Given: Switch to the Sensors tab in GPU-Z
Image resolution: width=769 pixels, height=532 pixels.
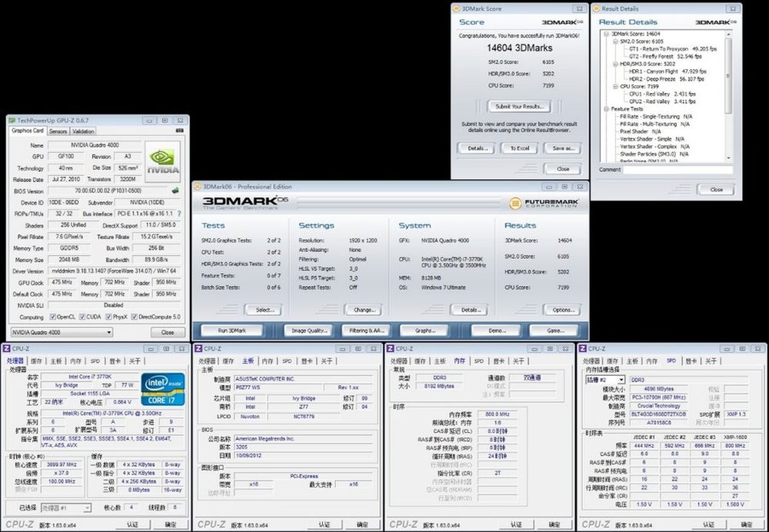Looking at the screenshot, I should click(x=58, y=131).
